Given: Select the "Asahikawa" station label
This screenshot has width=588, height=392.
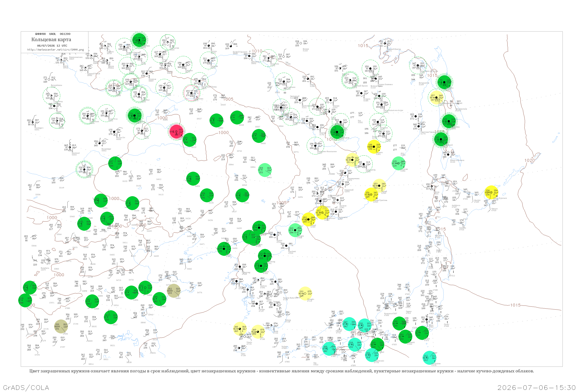Looking at the screenshot, I should (x=456, y=205).
